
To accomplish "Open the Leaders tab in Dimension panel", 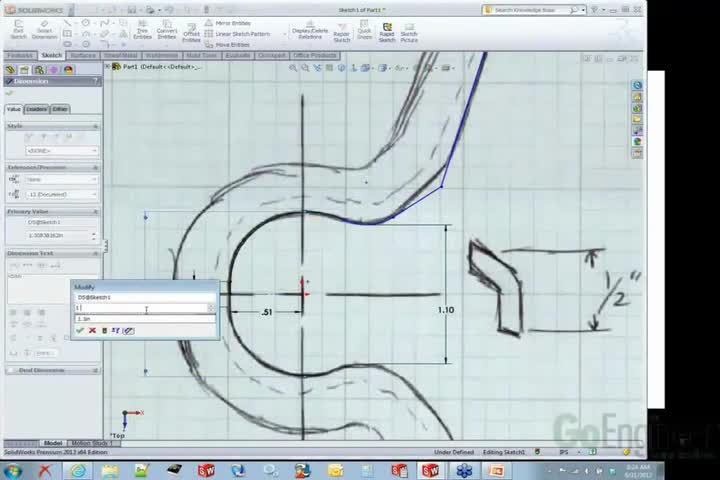I will click(36, 109).
